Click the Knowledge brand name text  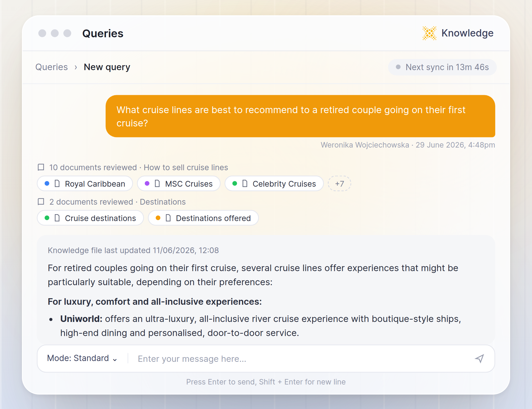(467, 33)
